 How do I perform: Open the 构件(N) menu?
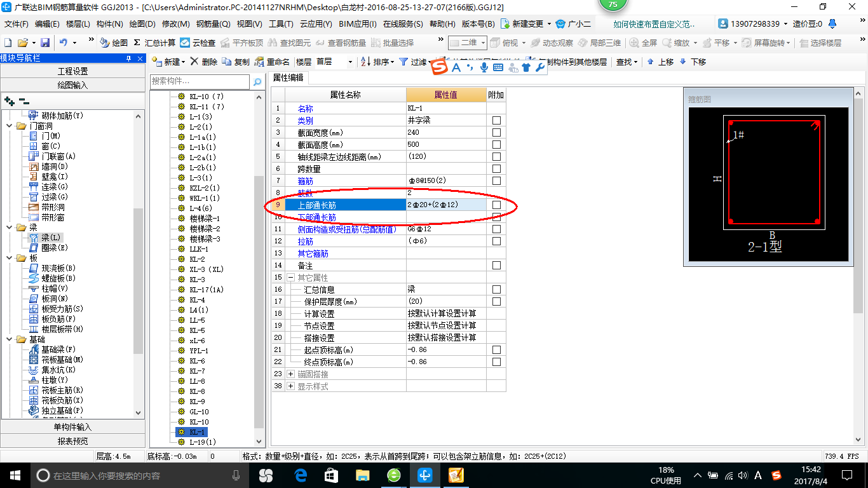tap(109, 24)
